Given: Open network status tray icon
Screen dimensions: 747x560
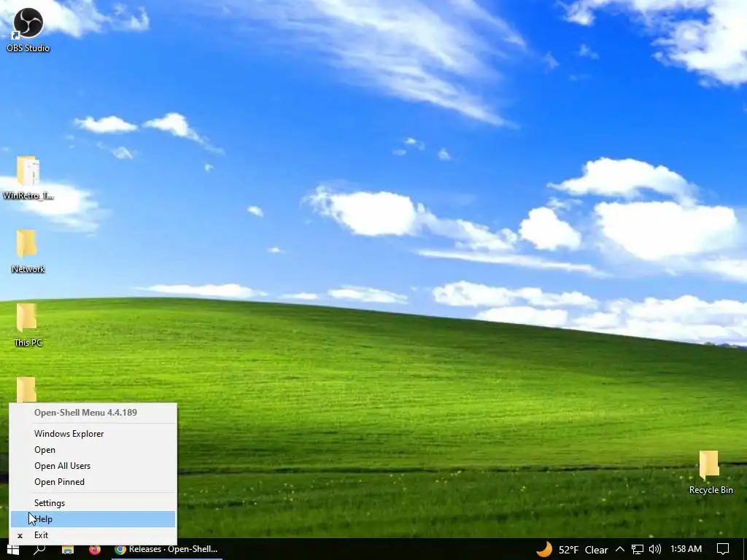Looking at the screenshot, I should tap(638, 550).
